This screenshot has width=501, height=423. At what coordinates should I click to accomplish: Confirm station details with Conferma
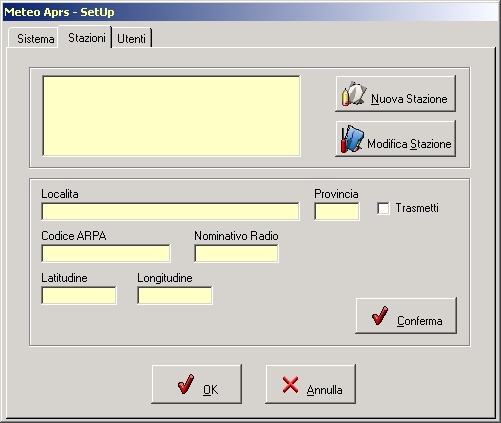406,316
